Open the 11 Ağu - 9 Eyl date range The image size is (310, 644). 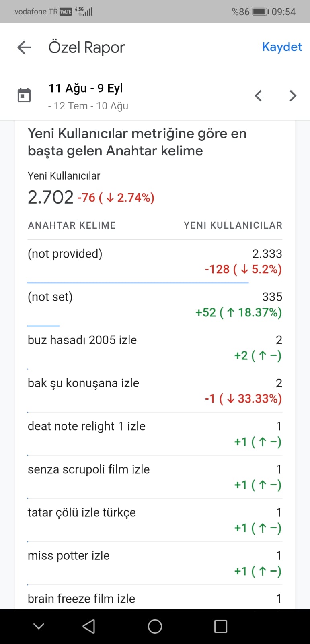click(86, 88)
